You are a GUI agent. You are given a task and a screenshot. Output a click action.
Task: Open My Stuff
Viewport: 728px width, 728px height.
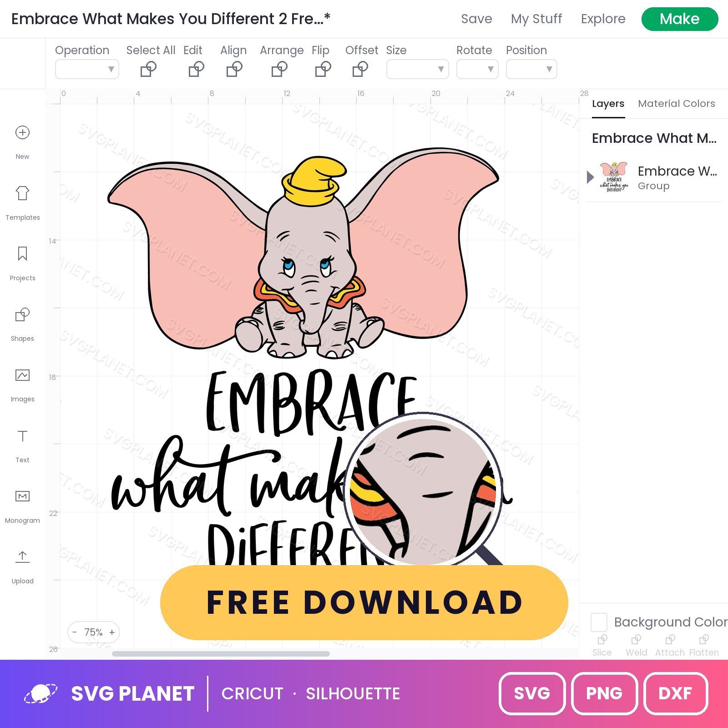coord(536,19)
